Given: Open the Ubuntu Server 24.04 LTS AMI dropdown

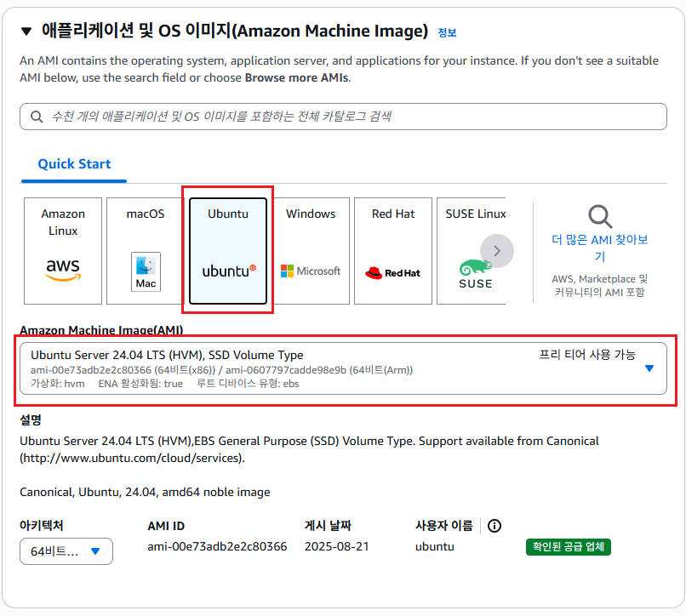Looking at the screenshot, I should pos(344,368).
